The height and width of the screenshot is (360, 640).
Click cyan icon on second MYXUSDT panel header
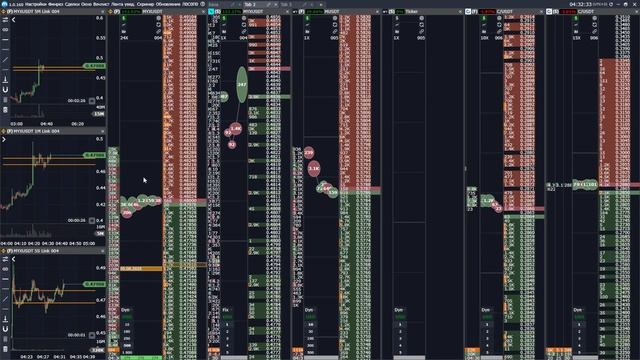(x=211, y=11)
